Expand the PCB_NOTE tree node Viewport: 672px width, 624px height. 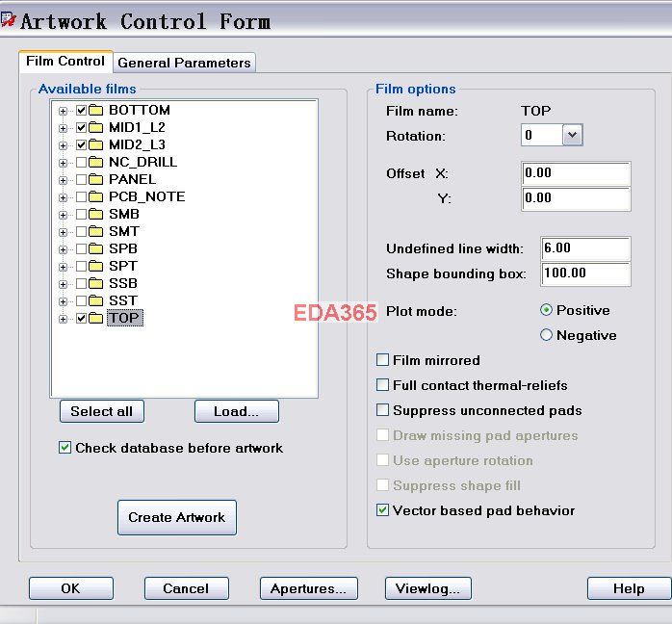(x=63, y=198)
